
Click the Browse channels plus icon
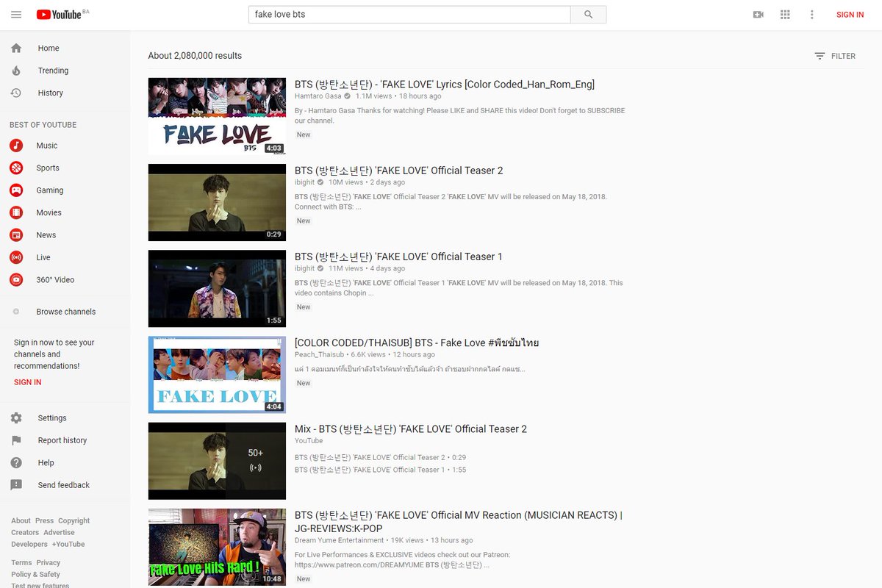point(16,312)
